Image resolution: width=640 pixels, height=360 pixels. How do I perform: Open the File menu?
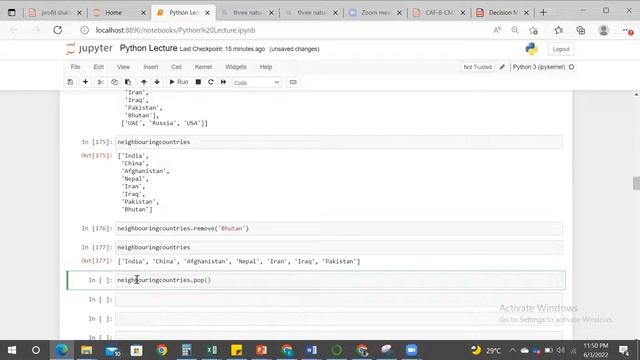pos(76,67)
